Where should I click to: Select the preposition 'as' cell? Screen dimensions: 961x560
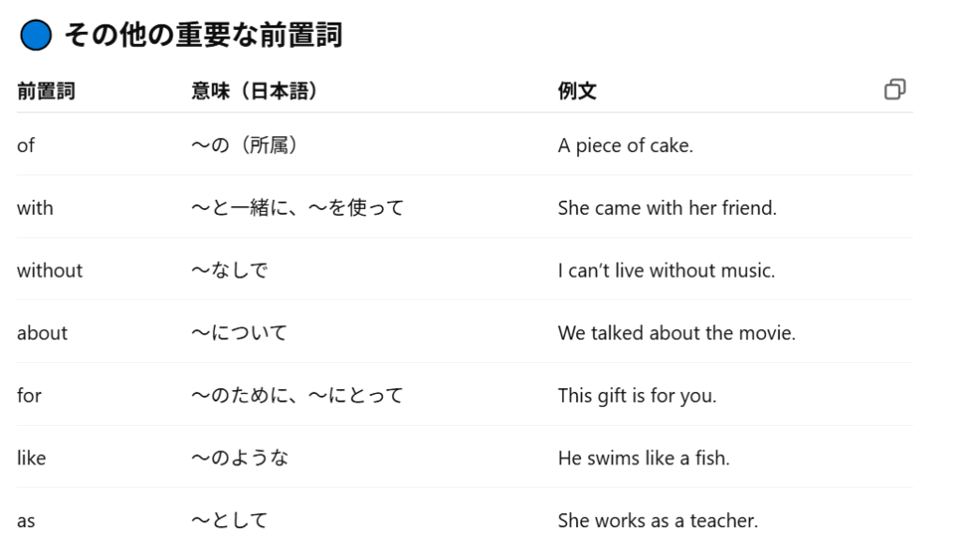click(25, 522)
